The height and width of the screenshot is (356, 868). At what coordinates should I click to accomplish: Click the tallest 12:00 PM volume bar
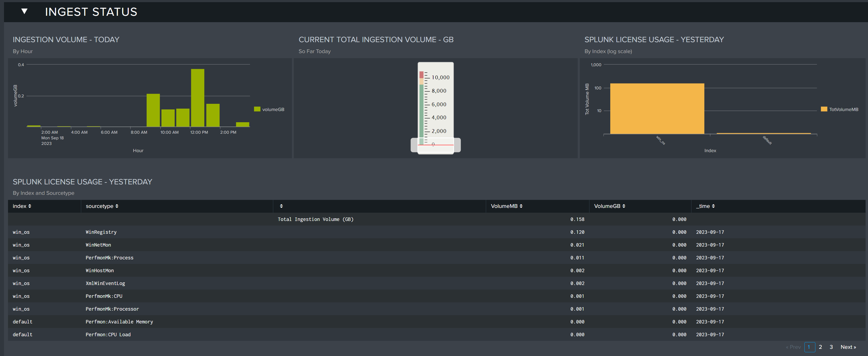tap(197, 98)
